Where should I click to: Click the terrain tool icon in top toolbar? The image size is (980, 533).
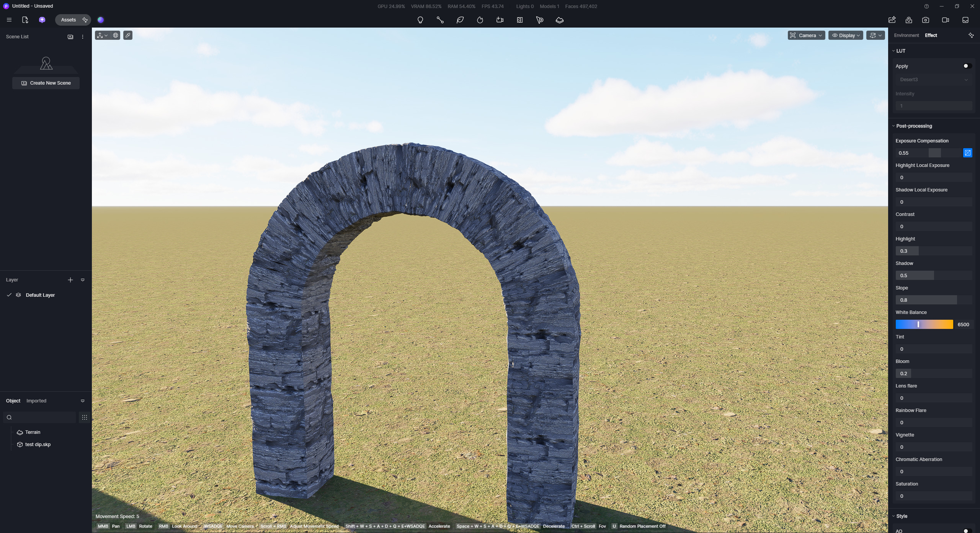point(559,20)
